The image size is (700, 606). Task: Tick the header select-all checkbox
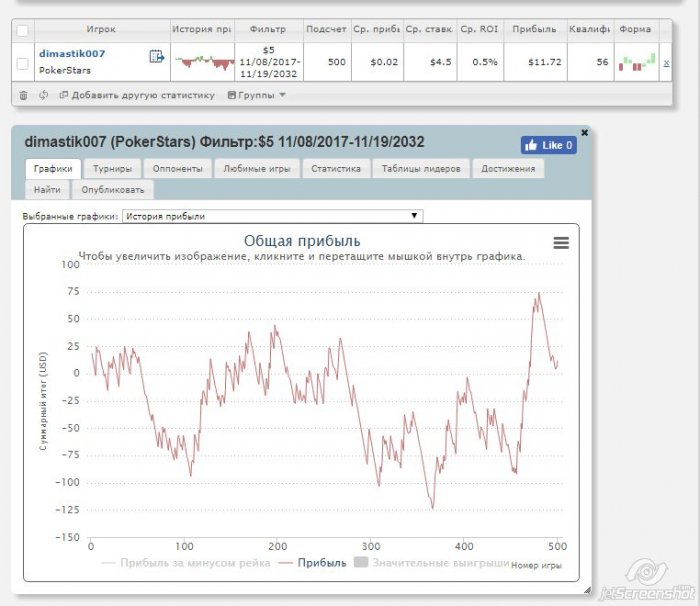[22, 30]
